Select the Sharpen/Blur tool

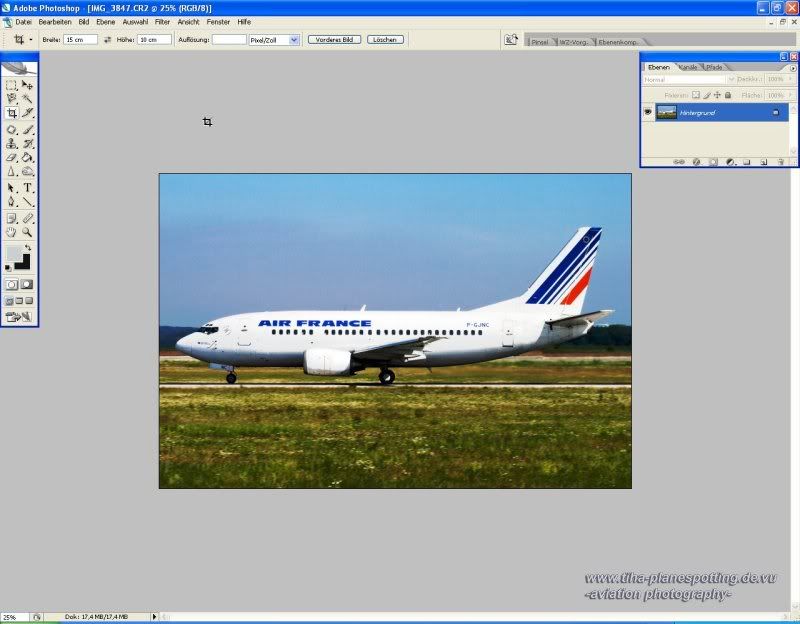tap(11, 171)
